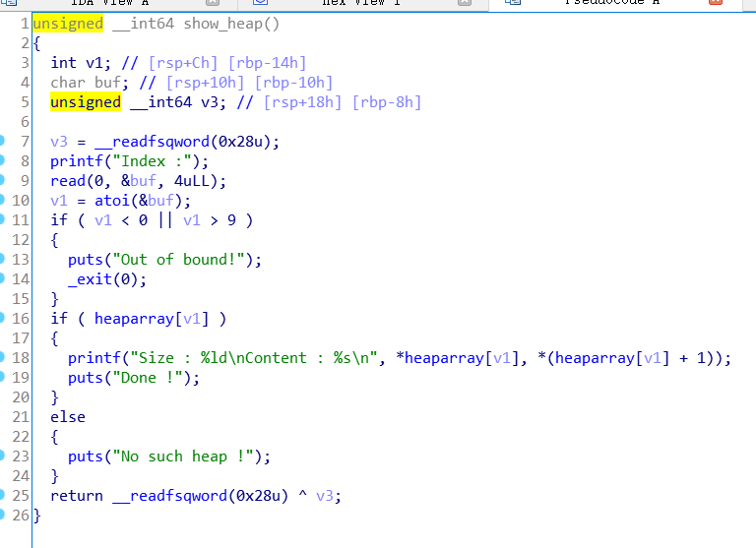Switch to the IDA View-A tab
Viewport: 756px width, 548px height.
tap(108, 3)
